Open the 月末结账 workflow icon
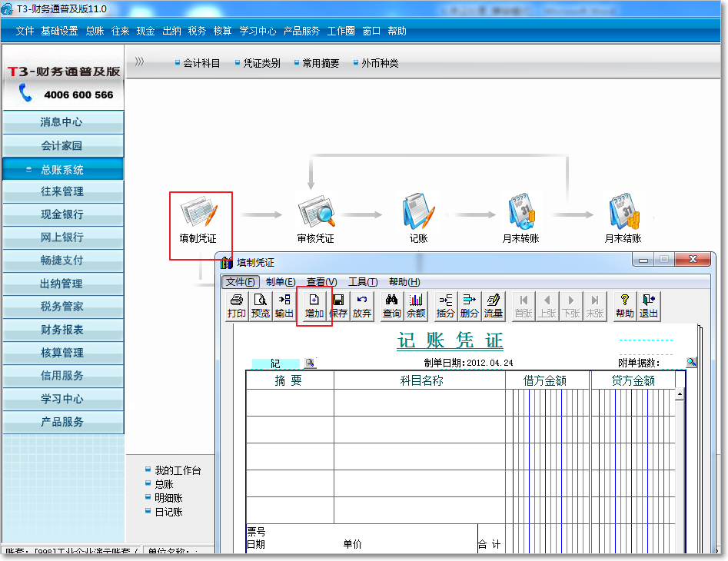 click(x=622, y=215)
